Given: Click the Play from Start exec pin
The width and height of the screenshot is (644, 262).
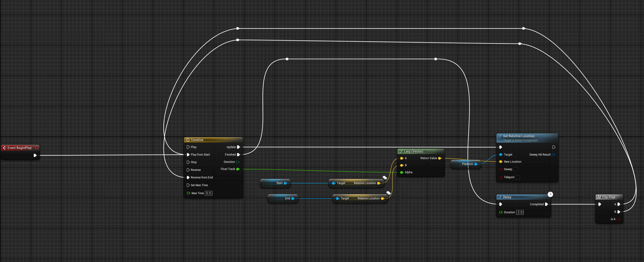Looking at the screenshot, I should (188, 154).
